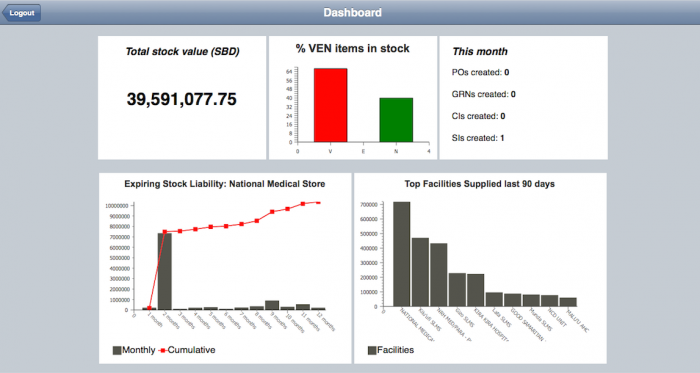Click the Monthly legend square icon
Image resolution: width=700 pixels, height=373 pixels.
117,350
